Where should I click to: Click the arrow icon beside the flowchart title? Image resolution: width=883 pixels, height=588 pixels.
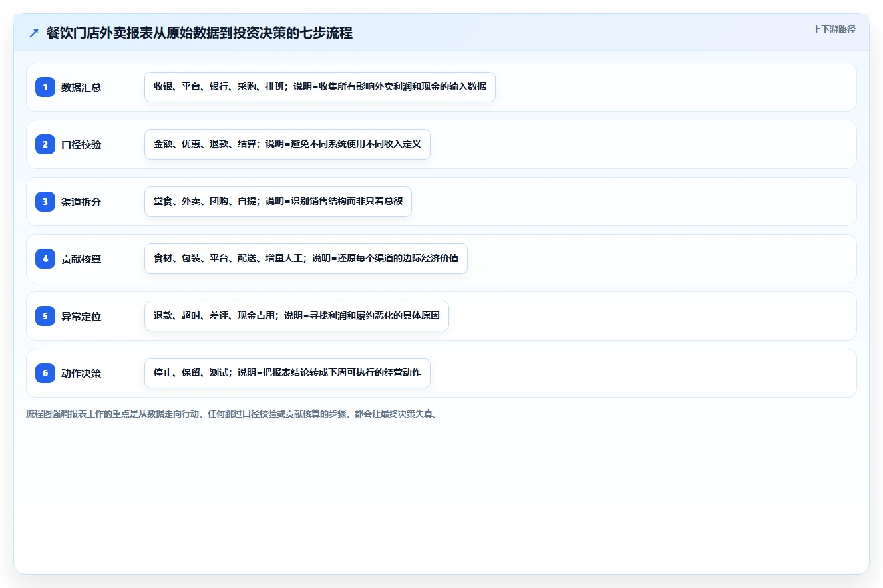[x=34, y=33]
